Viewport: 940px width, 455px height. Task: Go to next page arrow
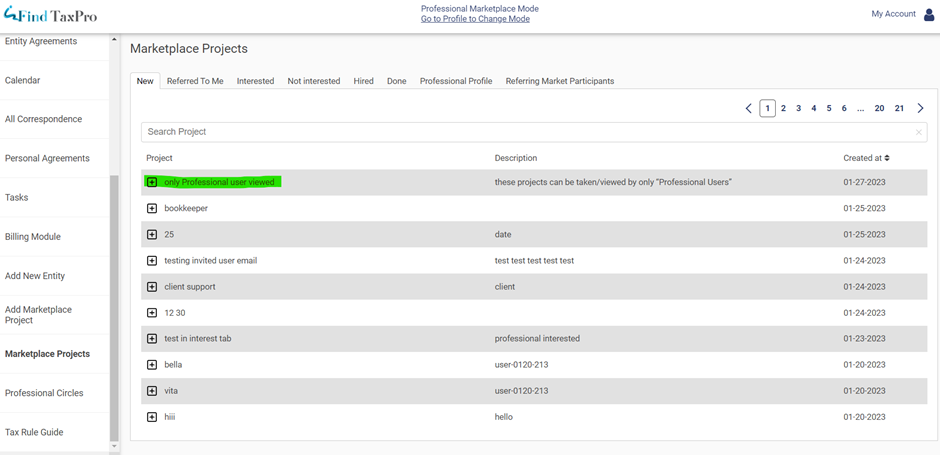[920, 108]
